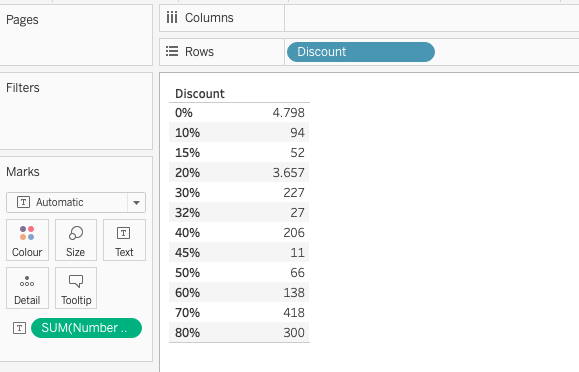Click the value 418

[x=294, y=313]
